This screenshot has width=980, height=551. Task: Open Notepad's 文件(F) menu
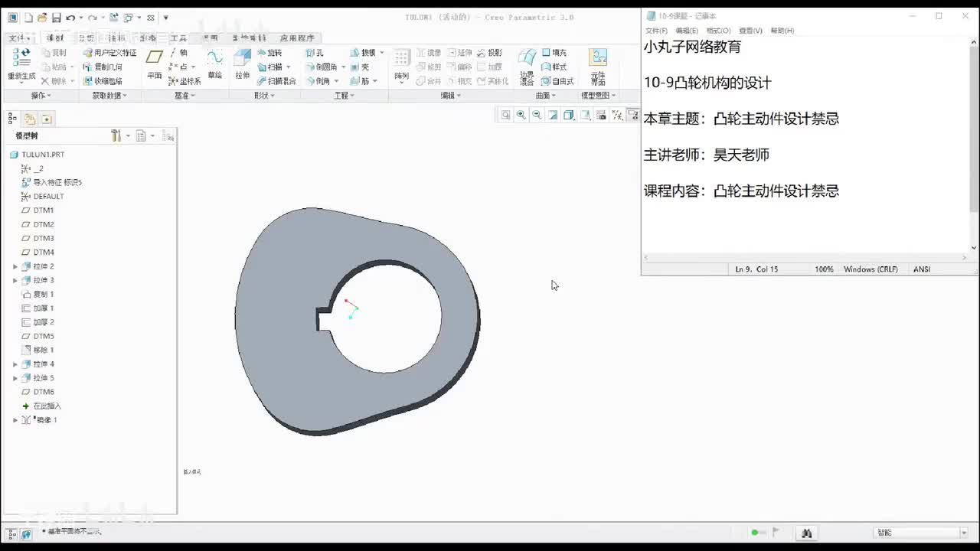pyautogui.click(x=656, y=31)
